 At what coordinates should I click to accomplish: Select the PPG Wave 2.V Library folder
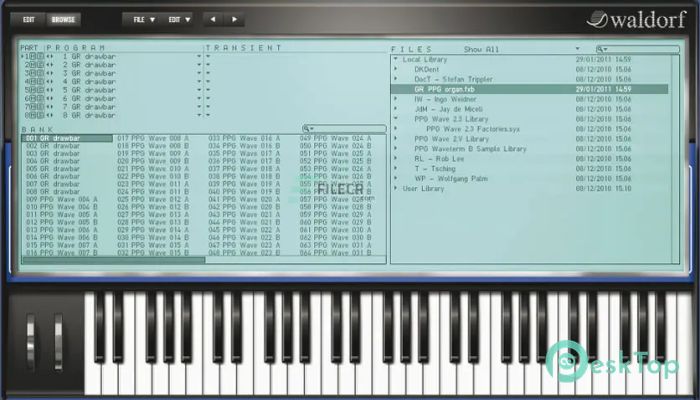click(451, 139)
